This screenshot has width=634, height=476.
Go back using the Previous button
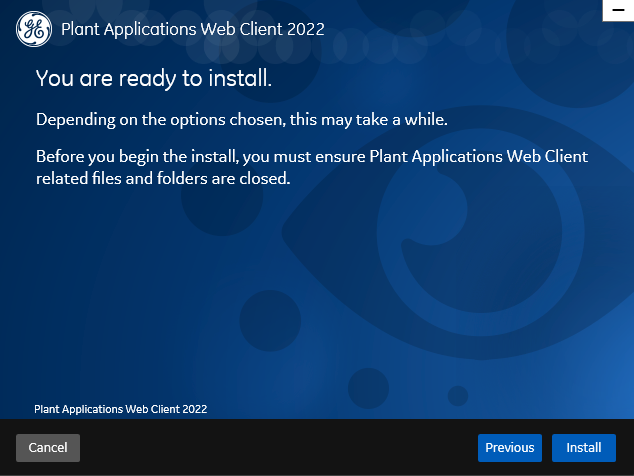pos(509,448)
